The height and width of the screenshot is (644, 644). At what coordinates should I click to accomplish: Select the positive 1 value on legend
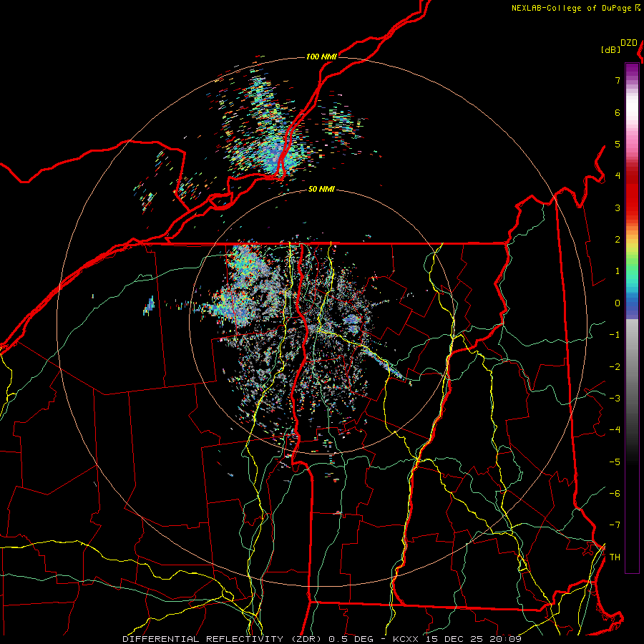(x=618, y=271)
